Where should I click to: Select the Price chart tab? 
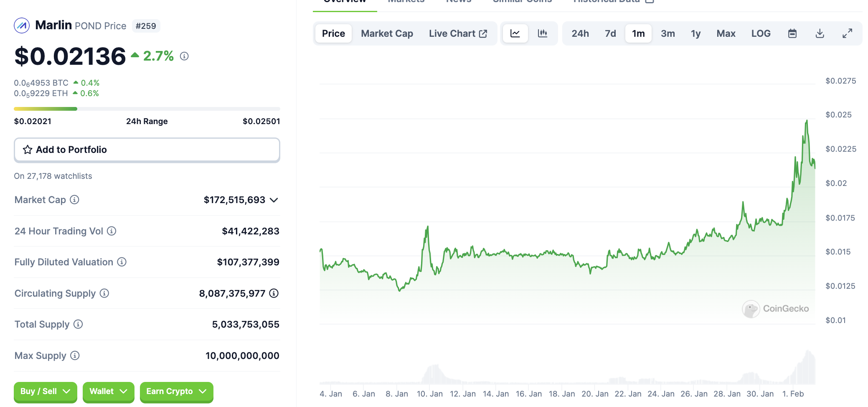[x=333, y=33]
